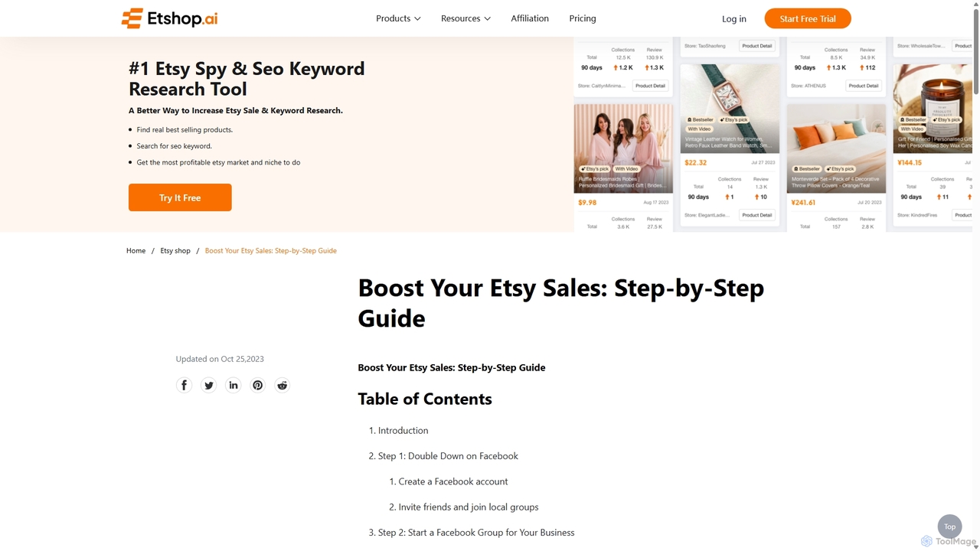Click 'A Better Way to Increase Etsy Sale' subtitle
This screenshot has width=980, height=551.
[x=236, y=110]
